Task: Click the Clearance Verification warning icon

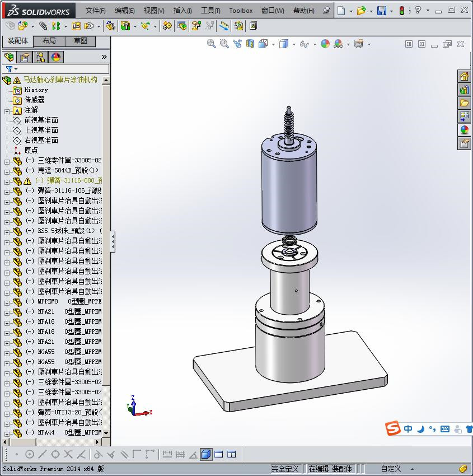Action: point(239,26)
